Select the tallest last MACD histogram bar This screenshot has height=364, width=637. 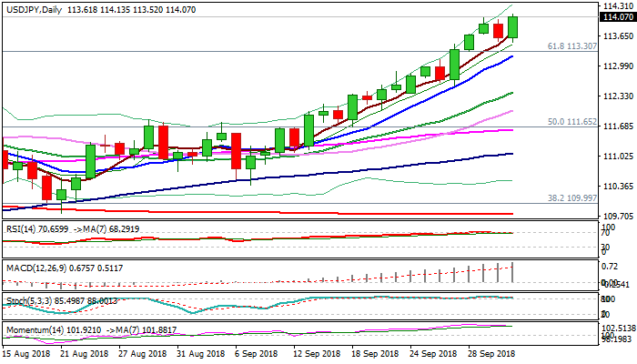(x=513, y=271)
